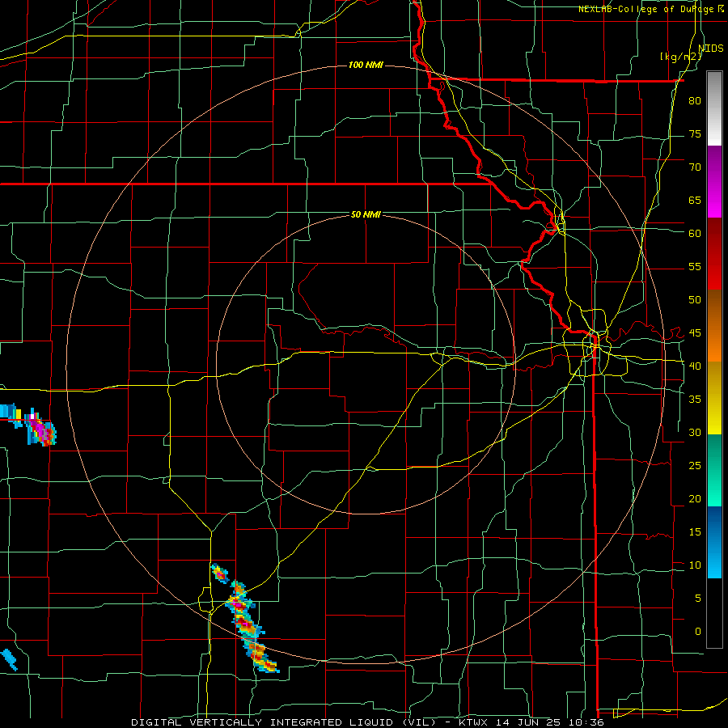This screenshot has height=728, width=728.
Task: Click the [kg/m2] units label
Action: (680, 57)
